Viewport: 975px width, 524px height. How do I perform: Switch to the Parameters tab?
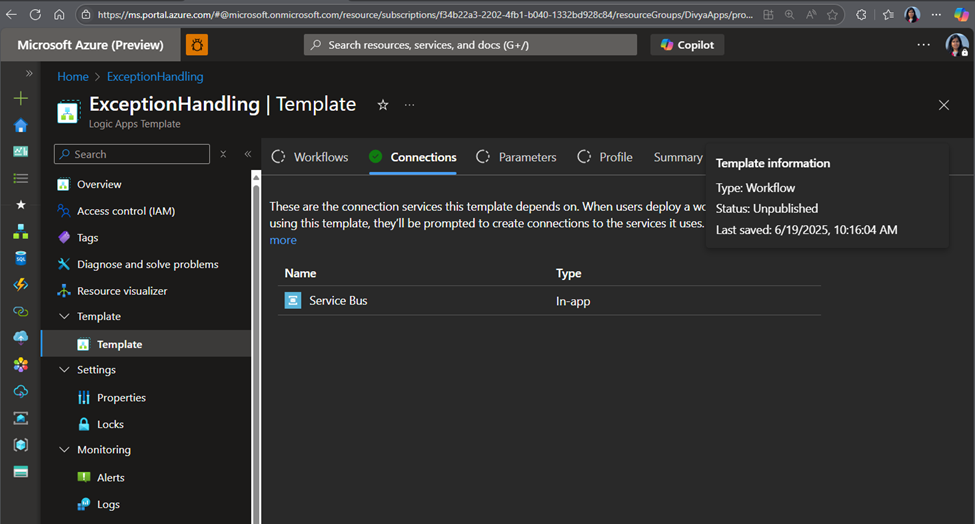pyautogui.click(x=516, y=157)
